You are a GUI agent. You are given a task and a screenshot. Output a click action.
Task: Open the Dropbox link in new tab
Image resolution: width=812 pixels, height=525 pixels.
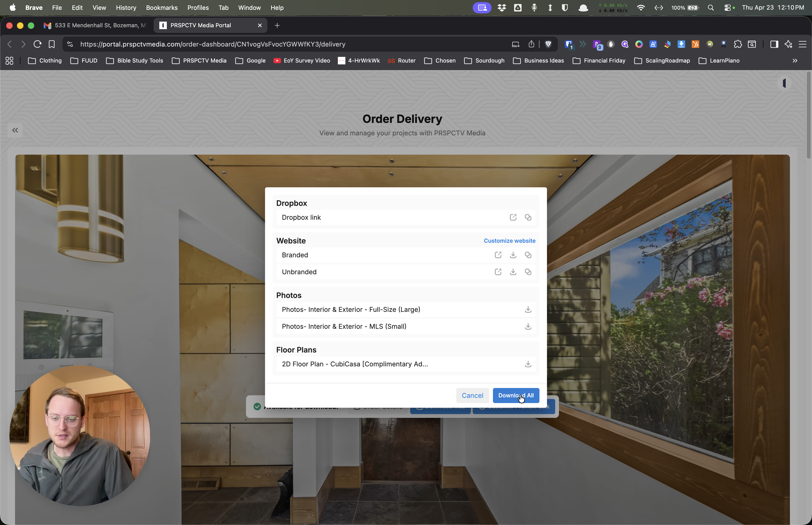pyautogui.click(x=513, y=218)
